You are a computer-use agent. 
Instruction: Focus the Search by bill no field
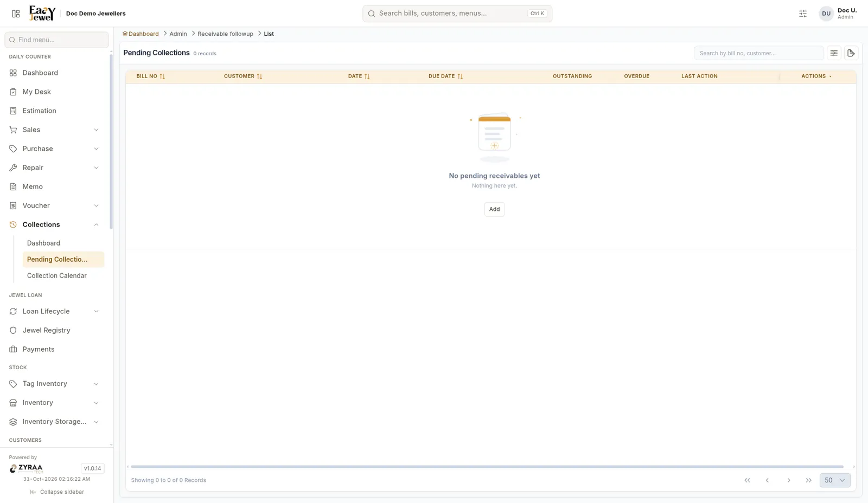click(758, 53)
